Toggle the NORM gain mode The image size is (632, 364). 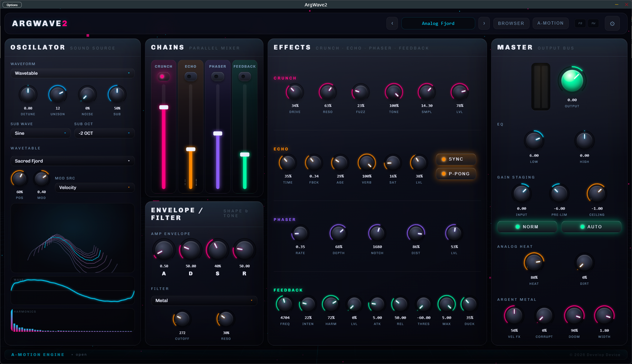point(527,227)
